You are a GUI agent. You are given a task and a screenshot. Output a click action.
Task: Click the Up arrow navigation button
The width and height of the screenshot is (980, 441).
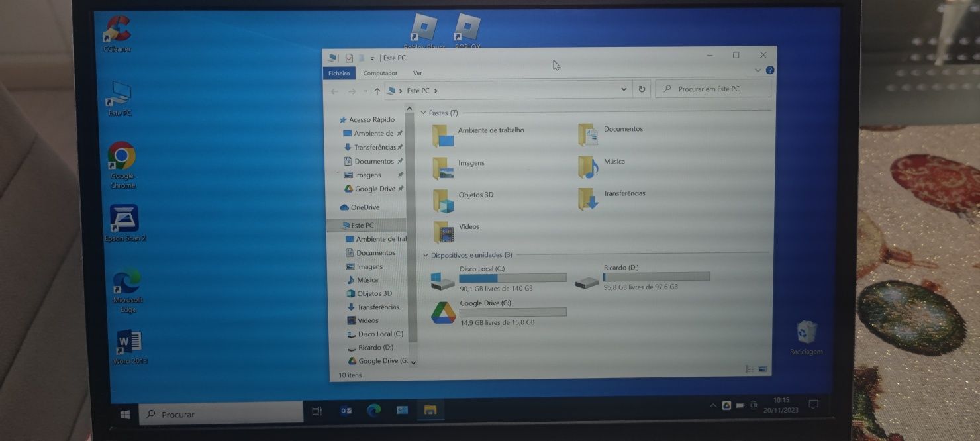pos(377,91)
